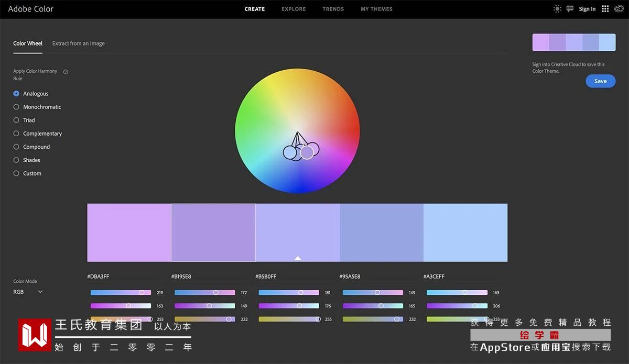Screen dimensions: 629x364
Task: Click the #A3CEFF hex value field
Action: point(434,277)
